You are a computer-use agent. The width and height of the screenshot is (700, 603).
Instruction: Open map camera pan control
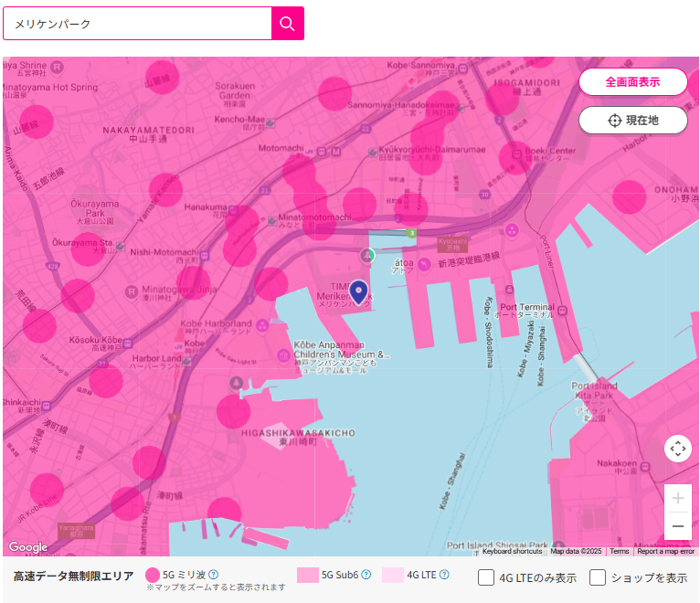678,448
